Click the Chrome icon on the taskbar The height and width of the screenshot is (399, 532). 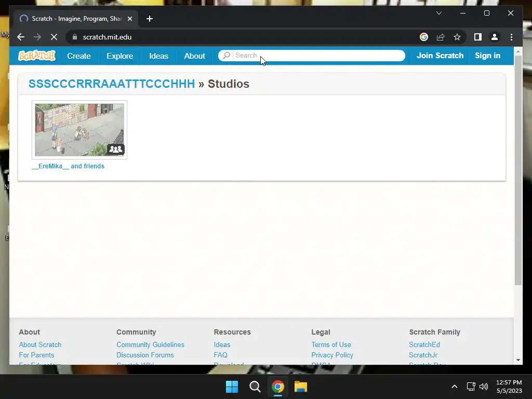277,387
